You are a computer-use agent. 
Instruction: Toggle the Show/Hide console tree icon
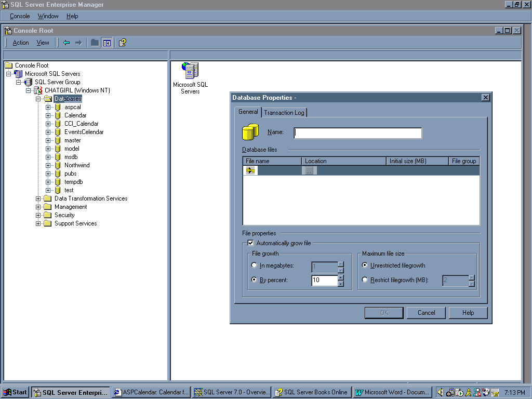click(x=107, y=43)
